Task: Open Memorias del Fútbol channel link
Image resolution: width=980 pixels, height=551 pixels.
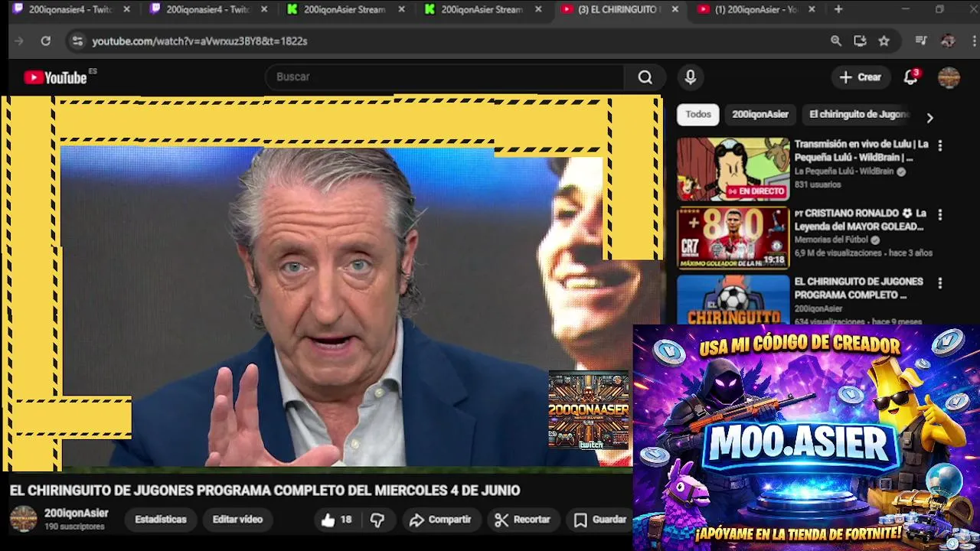Action: coord(831,240)
